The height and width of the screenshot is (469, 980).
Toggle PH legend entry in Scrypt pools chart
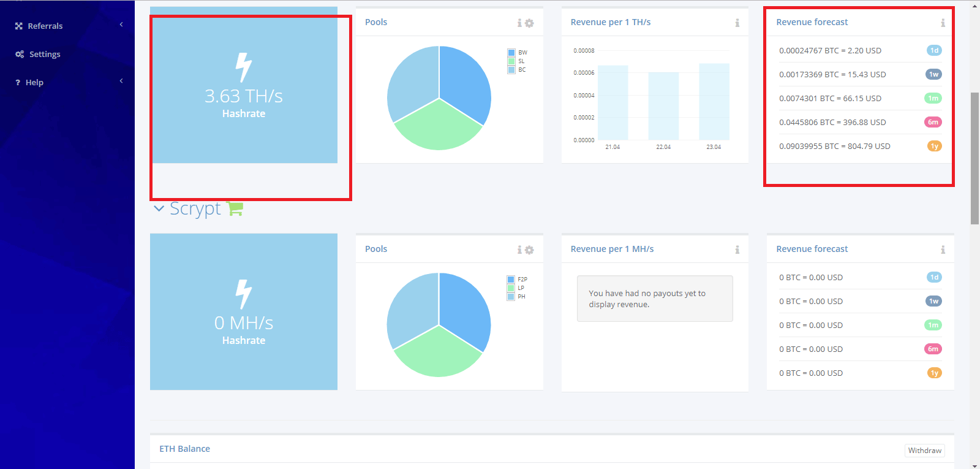(517, 297)
